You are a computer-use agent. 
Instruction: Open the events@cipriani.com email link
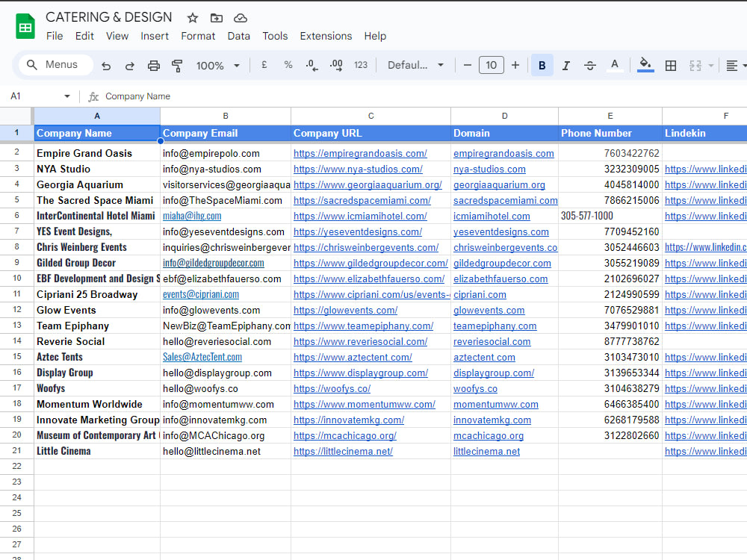(200, 294)
